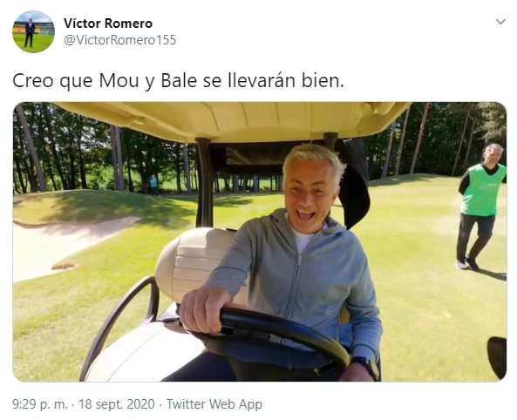Open the Víctor Romero display name link
Screen dimensions: 517x420
[x=108, y=23]
